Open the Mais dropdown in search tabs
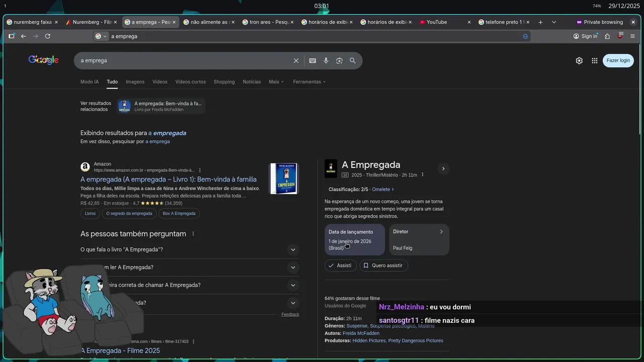This screenshot has width=644, height=362. (x=276, y=82)
